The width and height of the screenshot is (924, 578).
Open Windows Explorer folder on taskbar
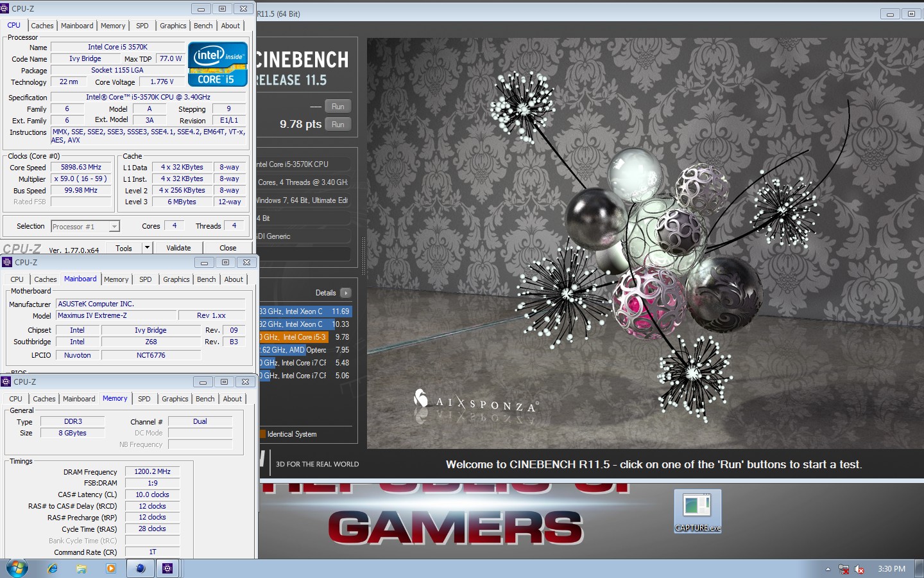(81, 568)
